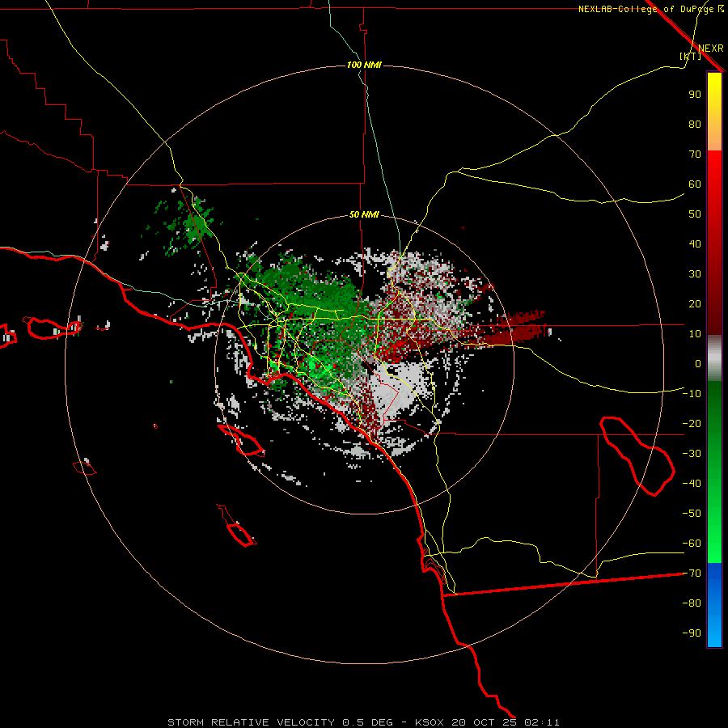Click the blue bottom segment of color bar

click(714, 605)
